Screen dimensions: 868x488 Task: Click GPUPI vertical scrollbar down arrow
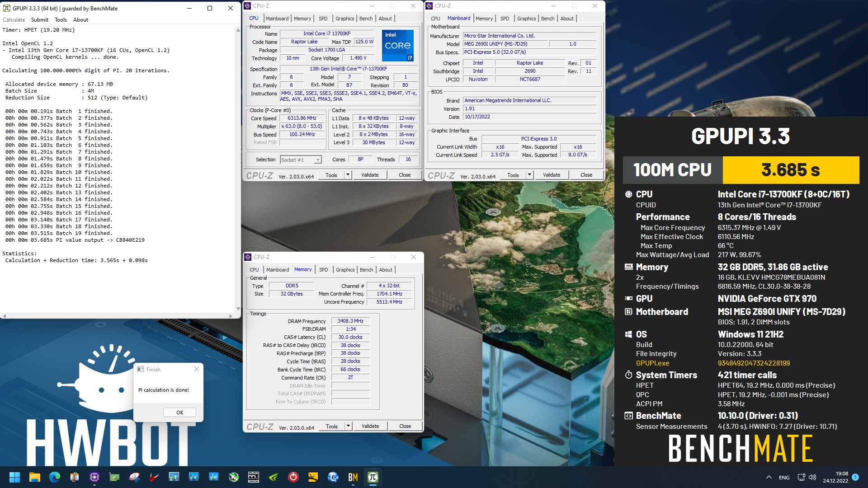238,309
